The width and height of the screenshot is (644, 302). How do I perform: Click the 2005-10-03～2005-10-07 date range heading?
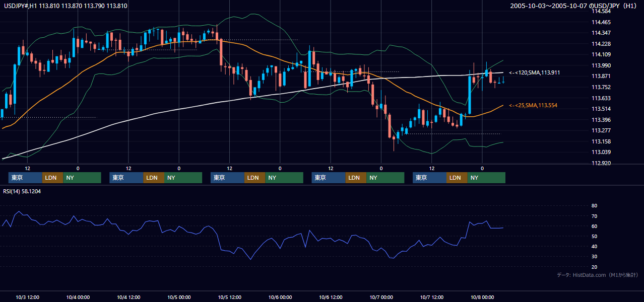574,6
